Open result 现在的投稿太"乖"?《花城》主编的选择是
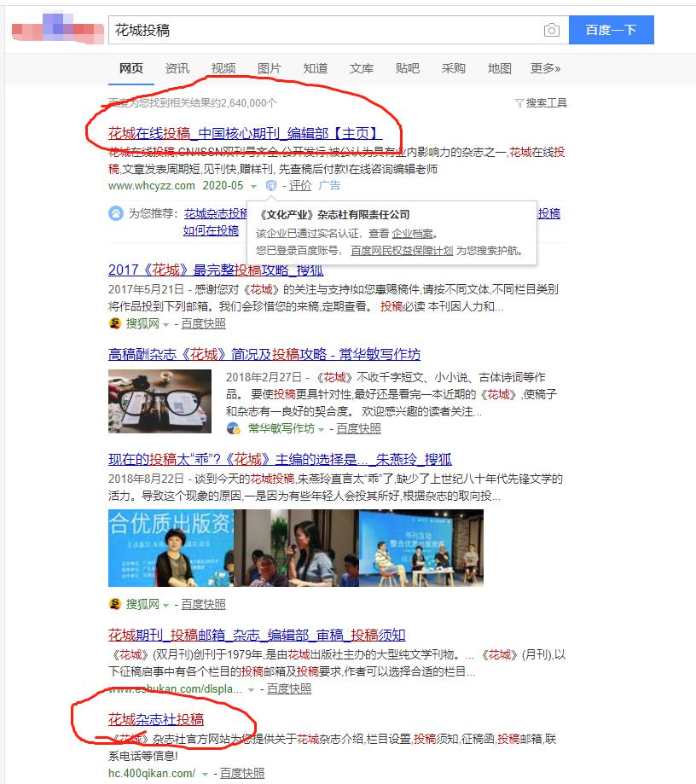Image resolution: width=696 pixels, height=784 pixels. [280, 460]
